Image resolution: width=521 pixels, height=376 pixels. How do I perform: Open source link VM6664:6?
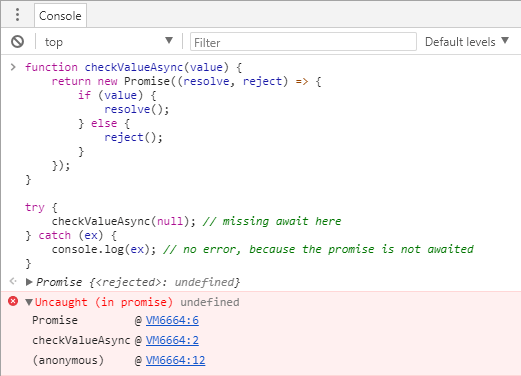172,320
